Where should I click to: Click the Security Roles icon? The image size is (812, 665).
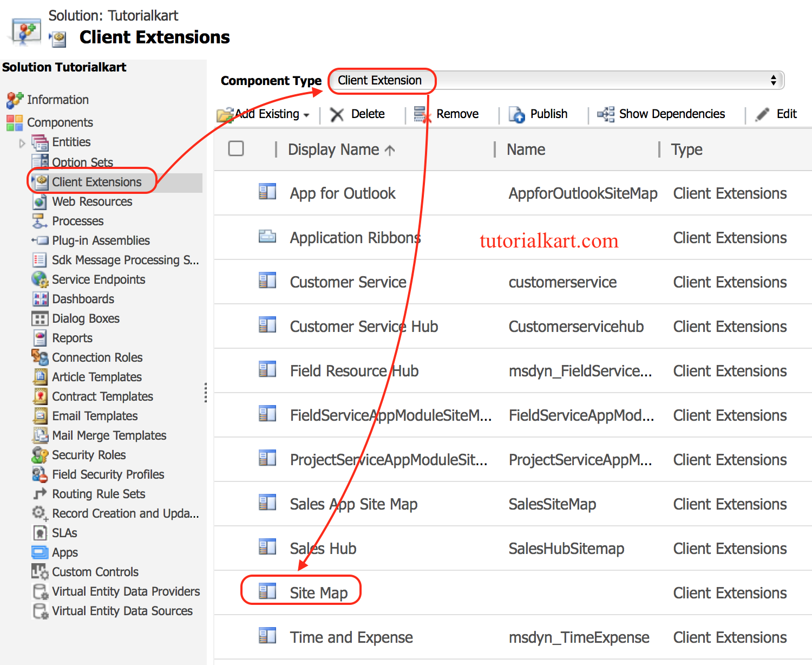(x=40, y=455)
